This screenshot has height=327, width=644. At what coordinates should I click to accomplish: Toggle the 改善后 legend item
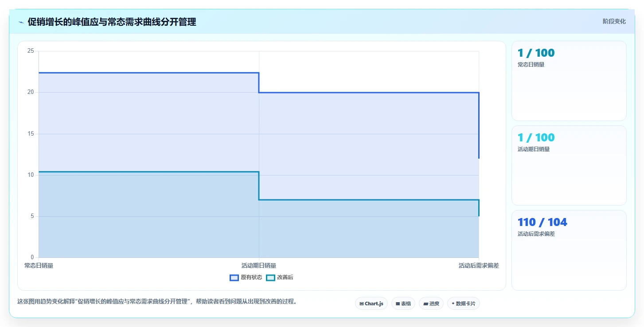coord(280,277)
